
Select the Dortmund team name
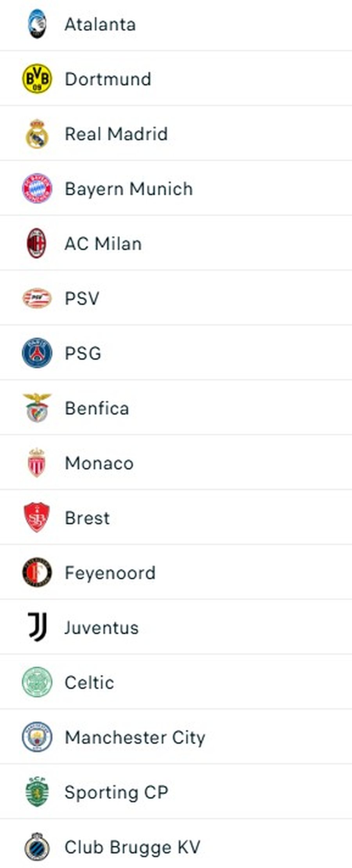(108, 79)
